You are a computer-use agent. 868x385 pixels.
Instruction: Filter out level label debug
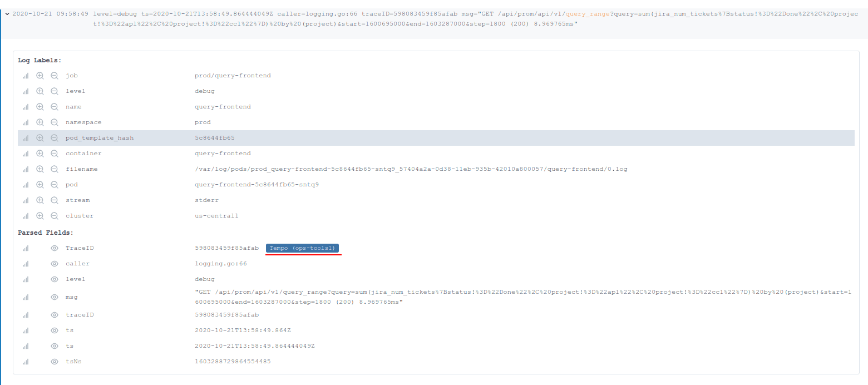coord(55,91)
